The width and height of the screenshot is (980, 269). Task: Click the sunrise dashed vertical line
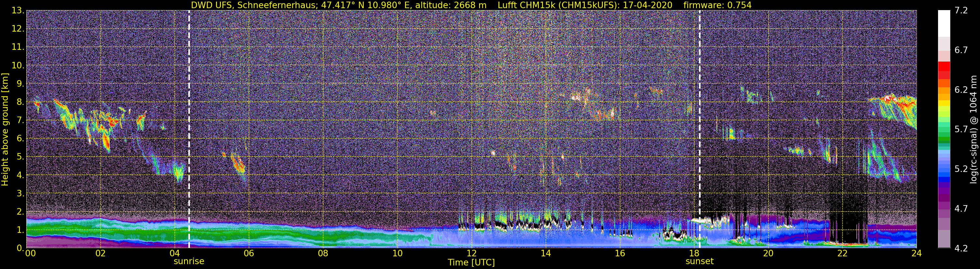(189, 129)
